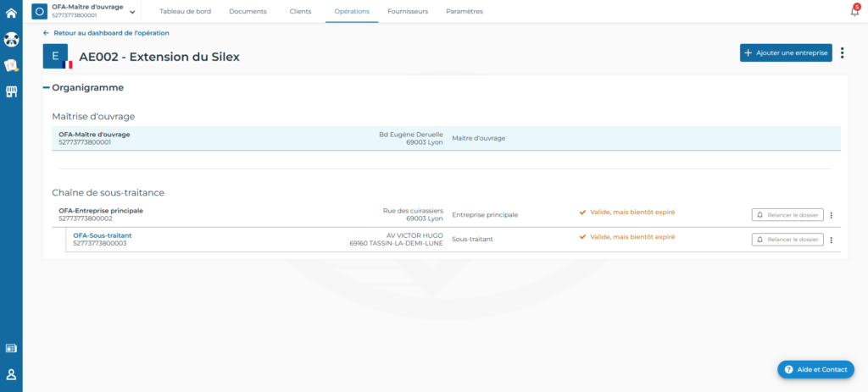
Task: Open the newspaper icon in the sidebar
Action: click(11, 348)
